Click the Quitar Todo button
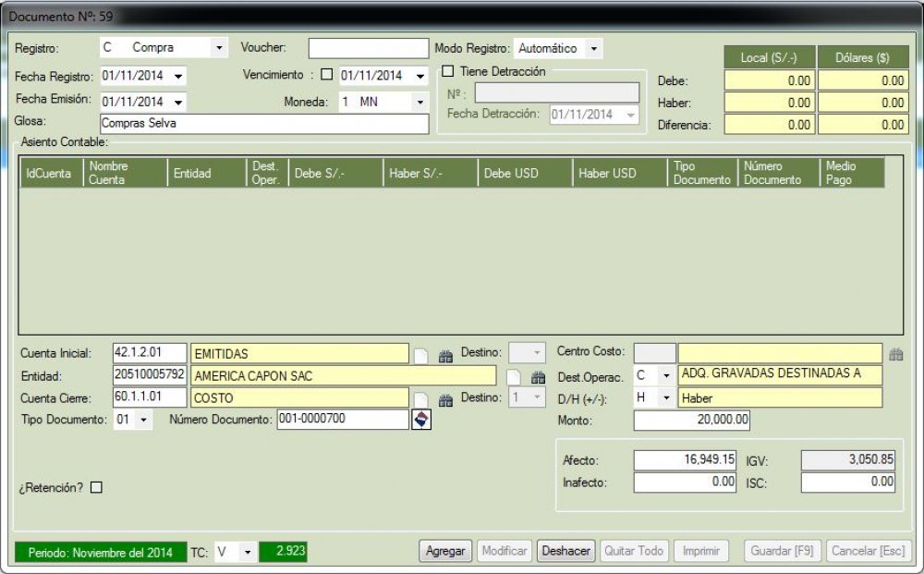This screenshot has width=924, height=574. pos(634,551)
